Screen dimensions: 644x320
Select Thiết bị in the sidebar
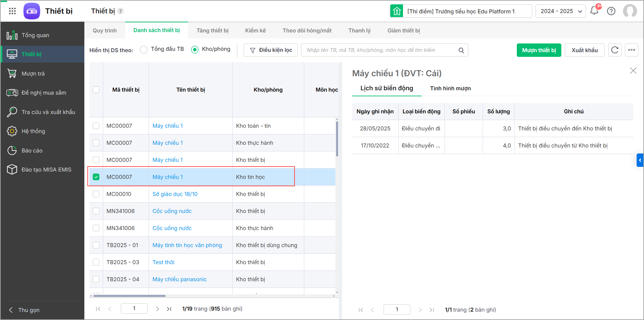tap(43, 54)
